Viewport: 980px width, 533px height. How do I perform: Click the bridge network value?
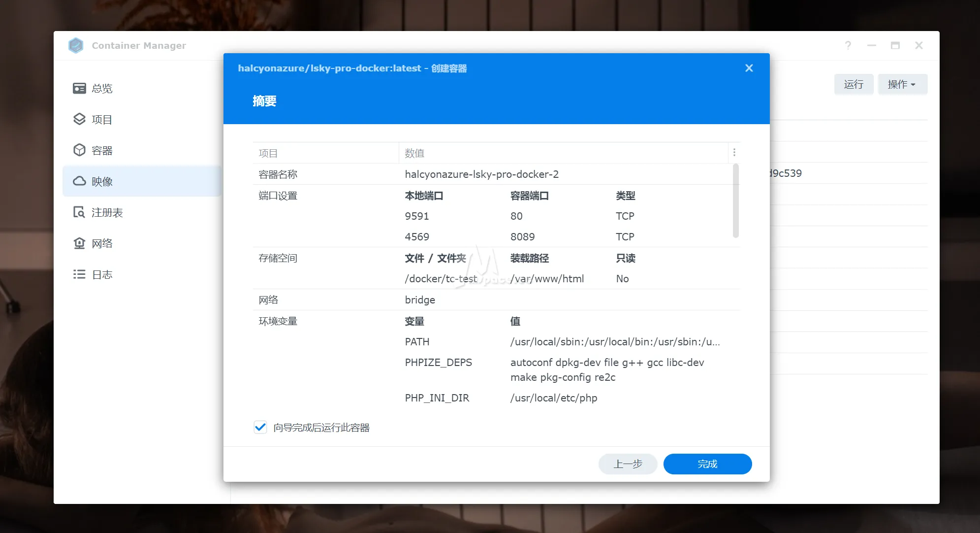419,300
